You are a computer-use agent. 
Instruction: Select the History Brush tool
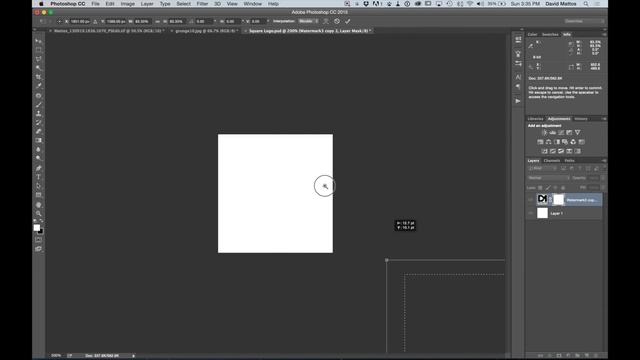coord(38,122)
